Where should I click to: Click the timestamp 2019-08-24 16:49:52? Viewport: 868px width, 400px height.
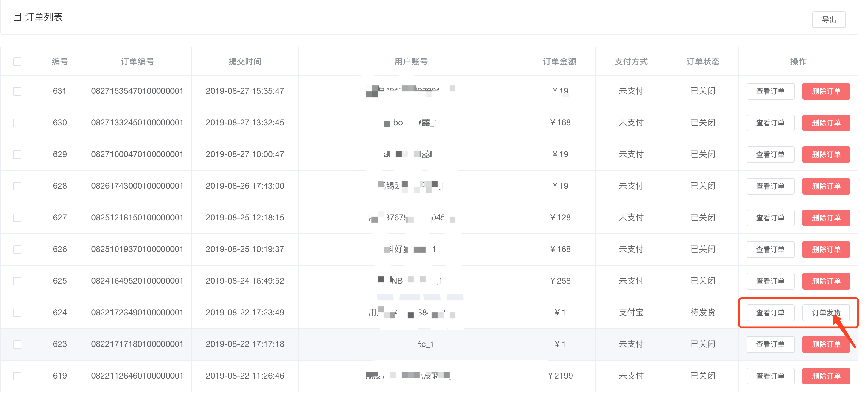245,281
